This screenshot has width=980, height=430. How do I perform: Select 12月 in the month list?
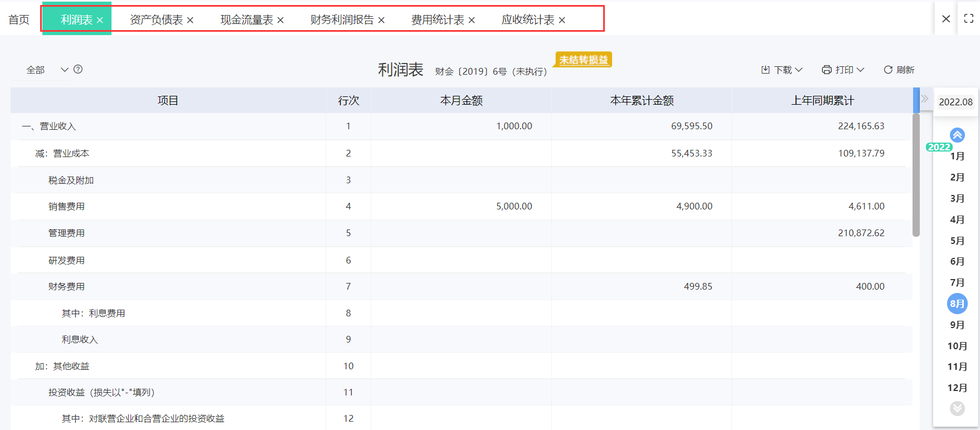[x=957, y=388]
